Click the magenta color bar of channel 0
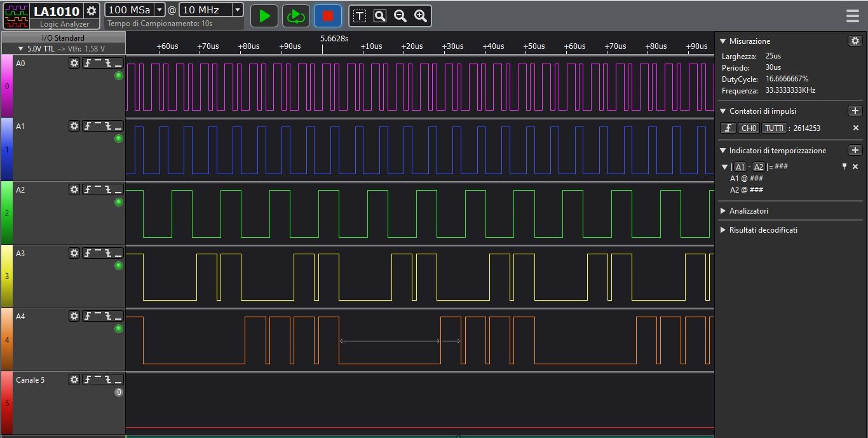The width and height of the screenshot is (868, 438). [7, 86]
